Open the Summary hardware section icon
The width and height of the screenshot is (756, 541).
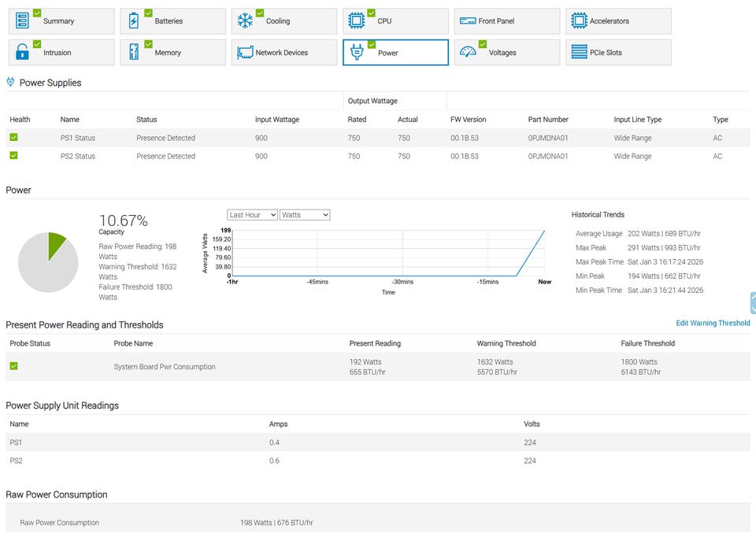pos(23,20)
